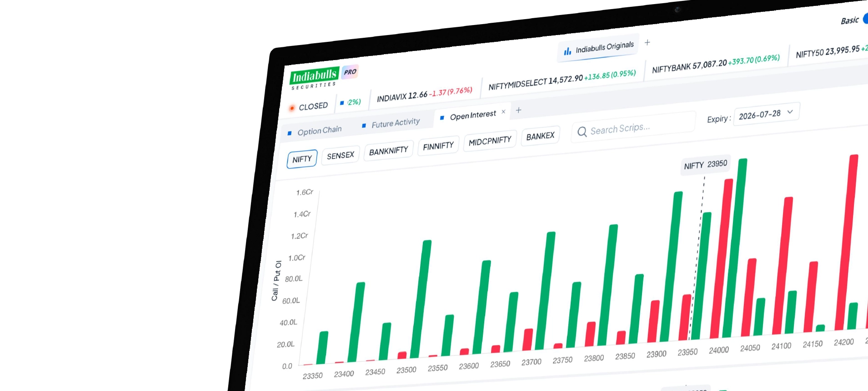Click the green bar at strike 23700
Viewport: 868px width, 391px height.
(x=546, y=291)
